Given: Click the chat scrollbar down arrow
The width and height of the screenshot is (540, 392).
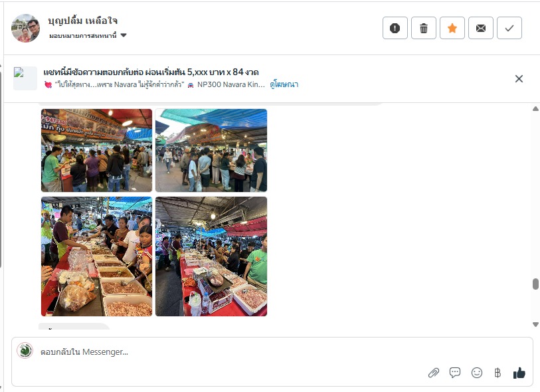Looking at the screenshot, I should point(535,324).
